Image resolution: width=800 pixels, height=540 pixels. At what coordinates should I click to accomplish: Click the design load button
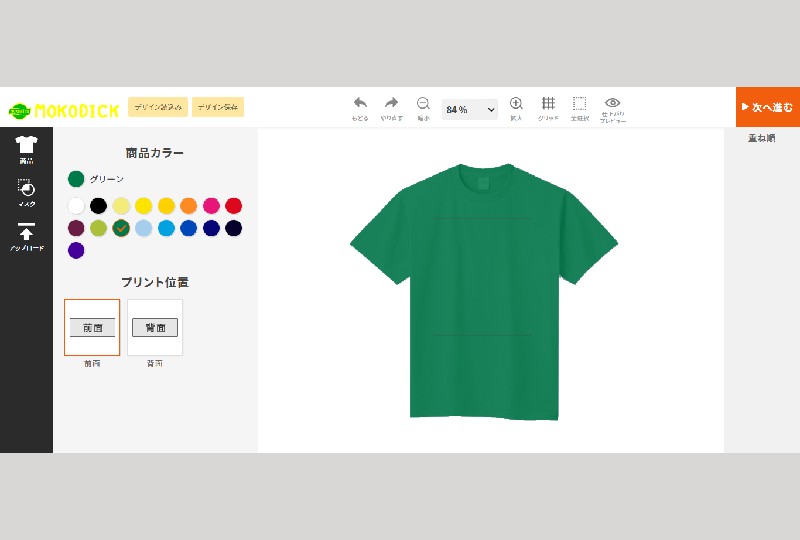point(158,107)
